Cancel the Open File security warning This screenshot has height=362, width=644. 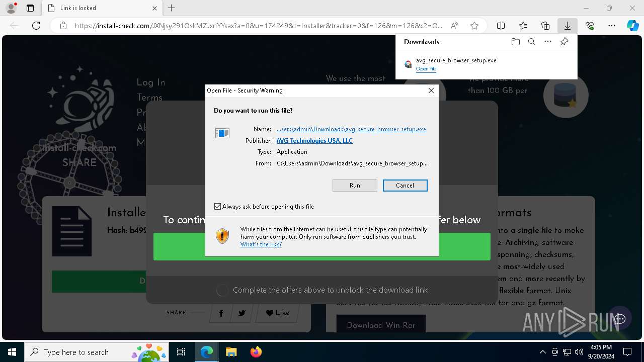pyautogui.click(x=405, y=186)
